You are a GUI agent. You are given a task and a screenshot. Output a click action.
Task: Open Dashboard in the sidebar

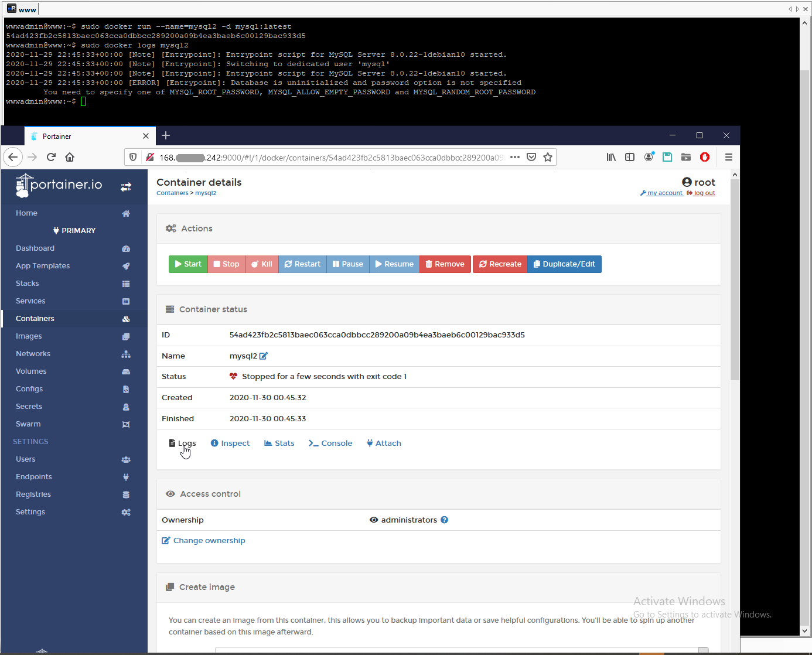(x=35, y=248)
